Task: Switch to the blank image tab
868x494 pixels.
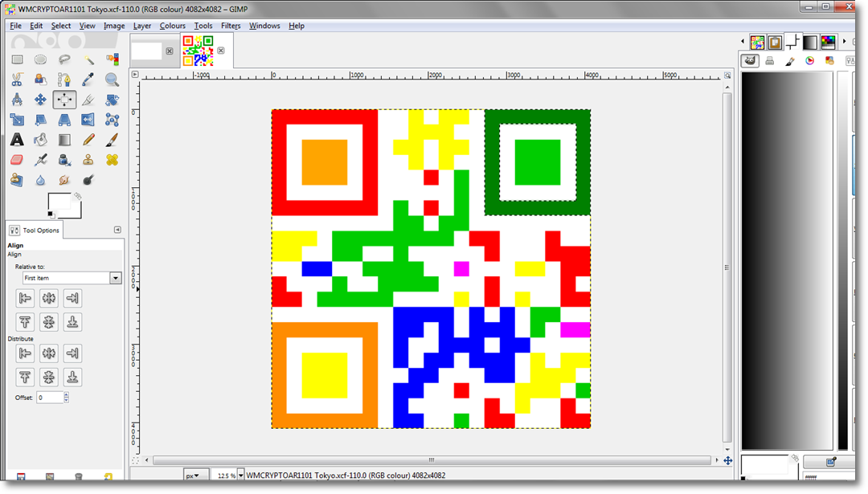Action: [146, 51]
